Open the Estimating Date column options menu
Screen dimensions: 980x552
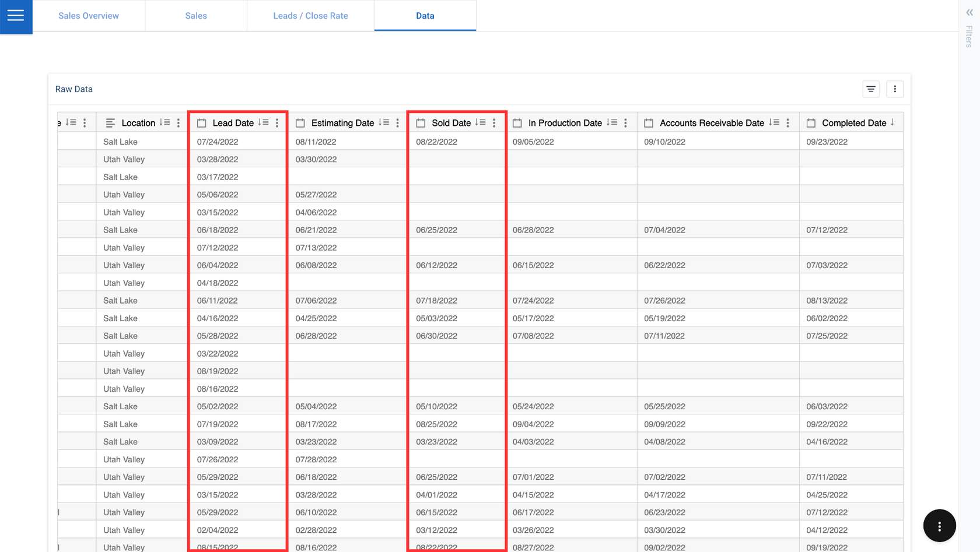click(397, 123)
